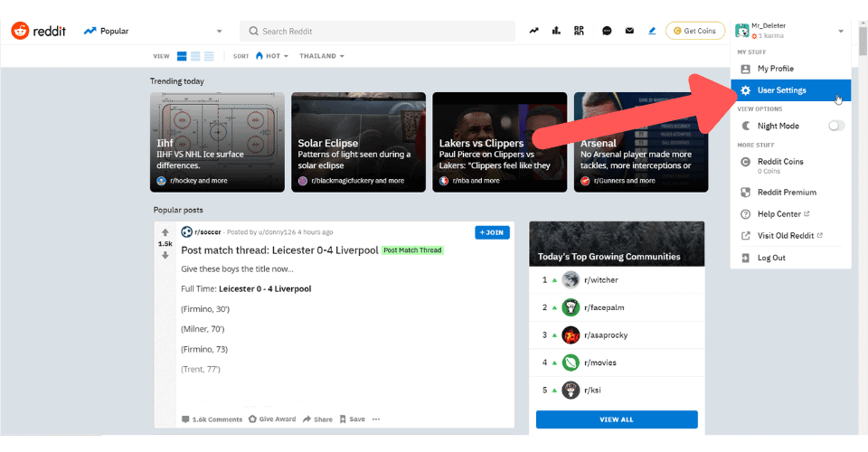Open the Popular feed dropdown
This screenshot has height=452, width=868.
click(153, 31)
